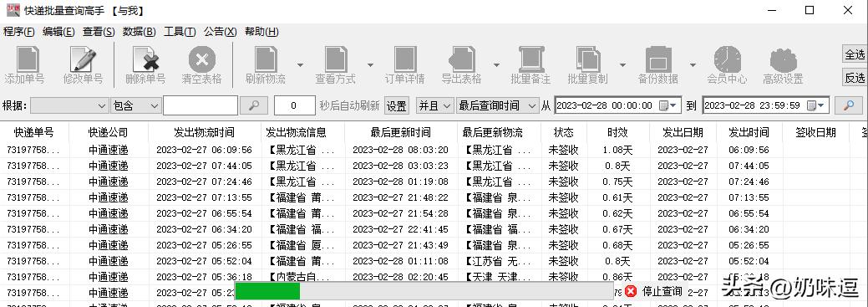Image resolution: width=868 pixels, height=307 pixels.
Task: Open 会员中心 clock icon
Action: click(728, 59)
